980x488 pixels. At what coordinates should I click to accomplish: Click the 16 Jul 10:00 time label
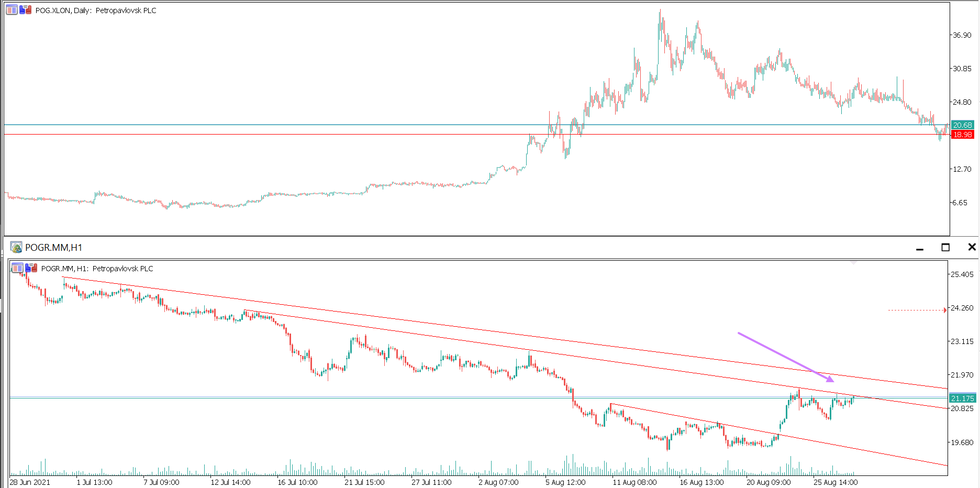tap(297, 482)
